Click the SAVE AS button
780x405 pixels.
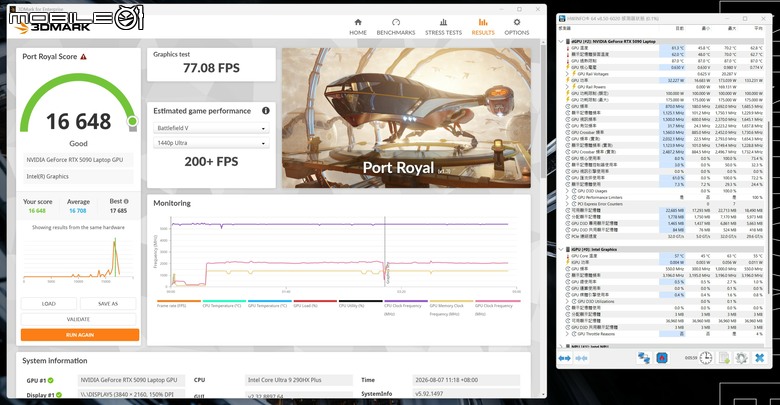(x=108, y=304)
